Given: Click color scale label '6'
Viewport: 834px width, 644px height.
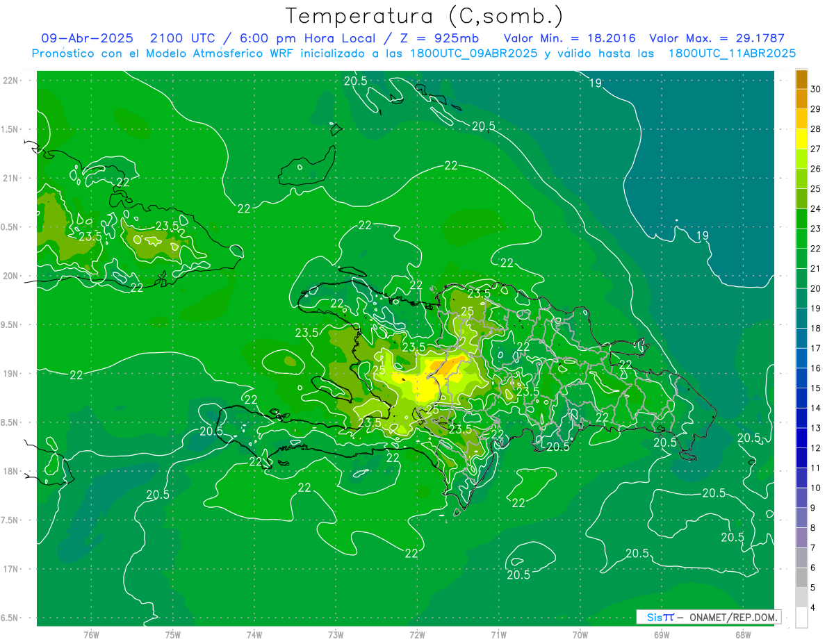Looking at the screenshot, I should (813, 568).
